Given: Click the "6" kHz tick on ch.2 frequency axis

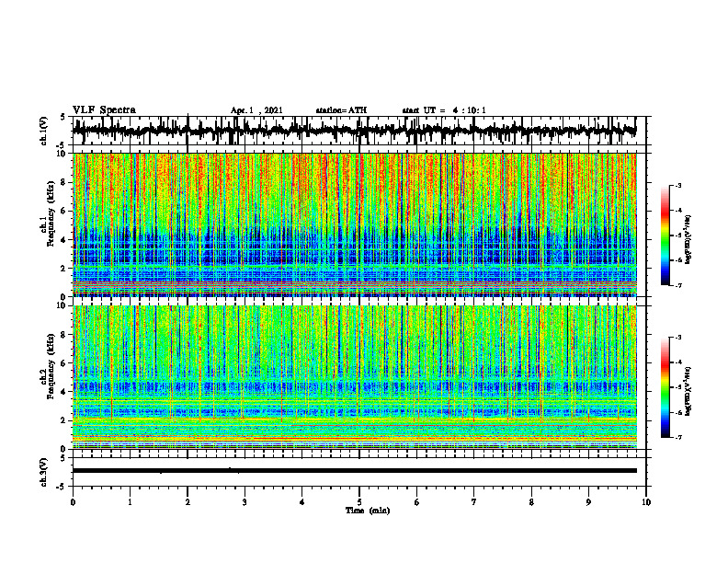Looking at the screenshot, I should point(63,363).
